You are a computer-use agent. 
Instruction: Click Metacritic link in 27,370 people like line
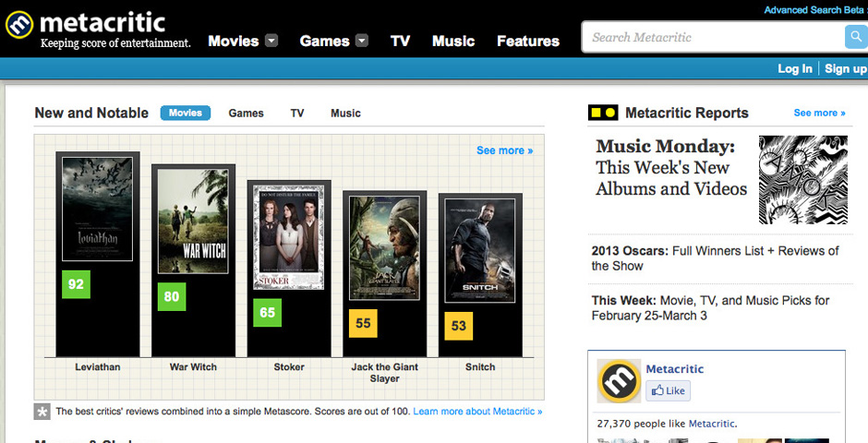pos(711,424)
